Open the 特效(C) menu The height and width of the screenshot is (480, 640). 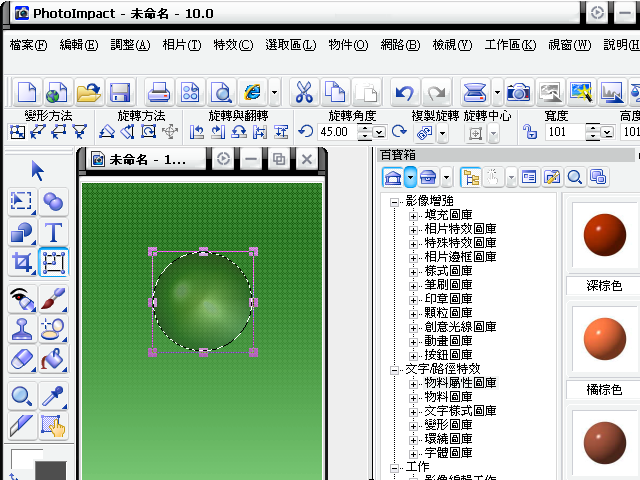pyautogui.click(x=233, y=45)
